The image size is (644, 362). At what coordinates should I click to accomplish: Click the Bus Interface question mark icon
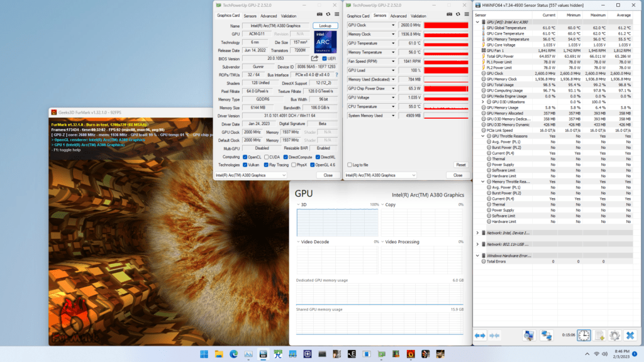tap(337, 75)
